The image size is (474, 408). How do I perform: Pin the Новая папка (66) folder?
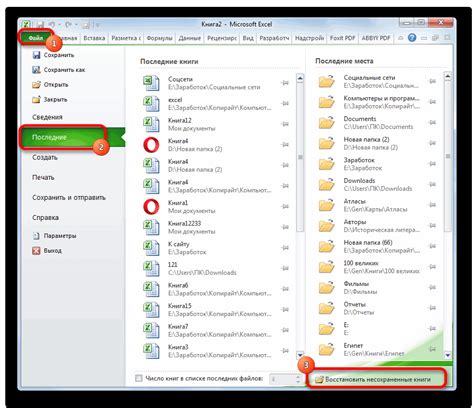[432, 246]
